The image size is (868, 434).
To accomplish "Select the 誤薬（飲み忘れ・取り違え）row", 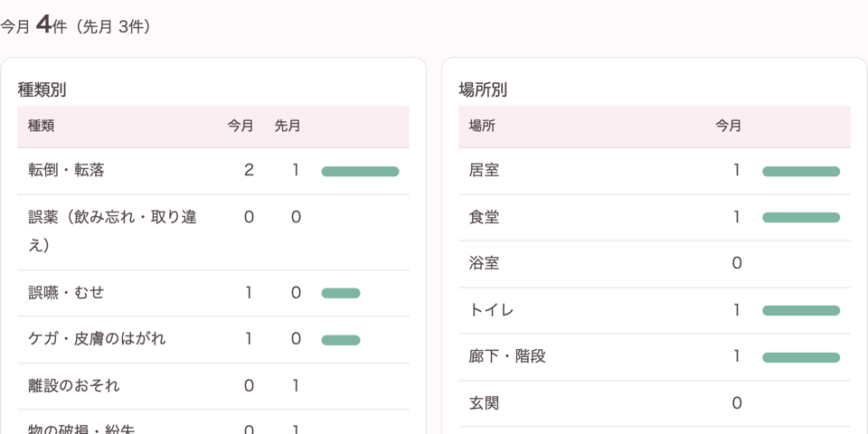I will 213,232.
